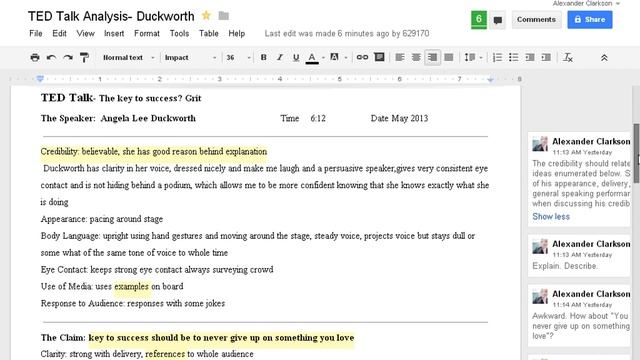Click the Eye Contact line in document
Screen dimensions: 640x360
click(157, 270)
